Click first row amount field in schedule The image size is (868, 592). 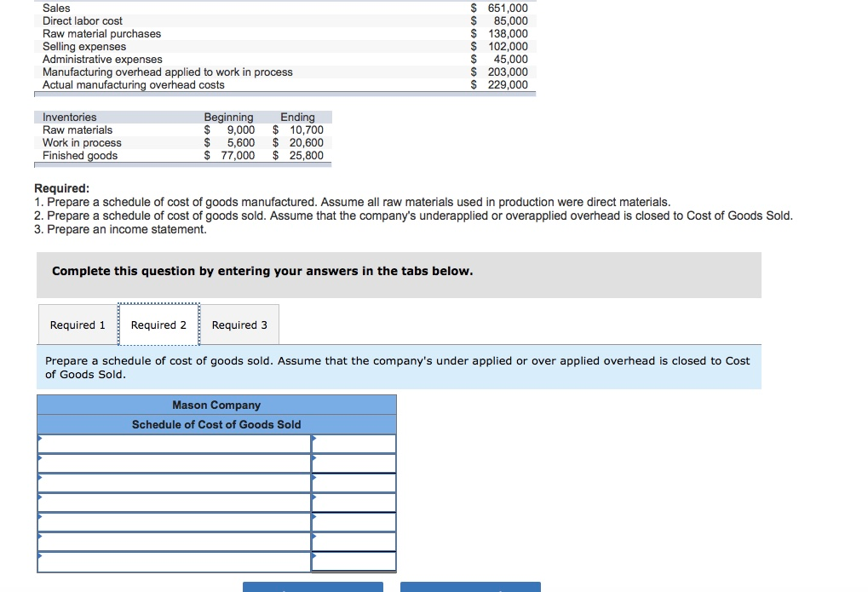pos(354,444)
